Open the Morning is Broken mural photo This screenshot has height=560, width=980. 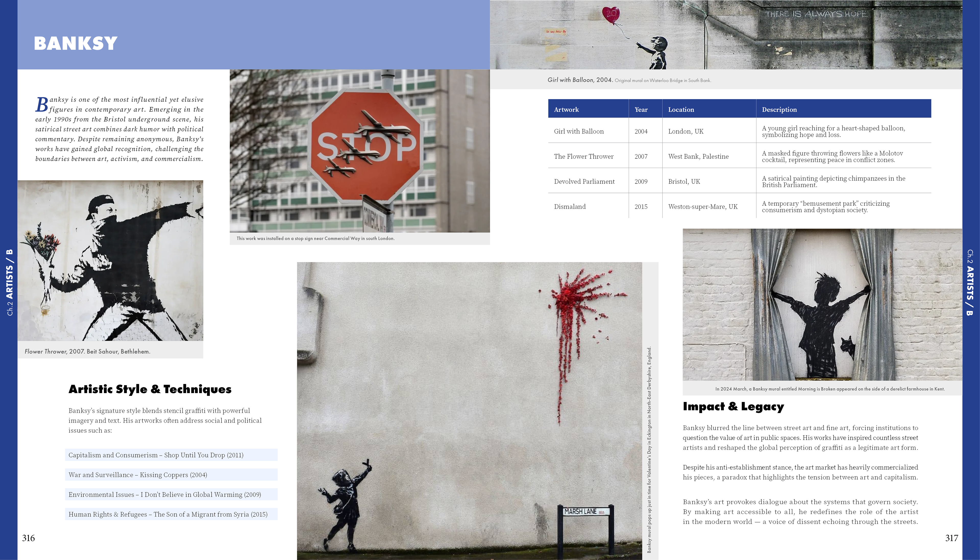click(x=822, y=305)
